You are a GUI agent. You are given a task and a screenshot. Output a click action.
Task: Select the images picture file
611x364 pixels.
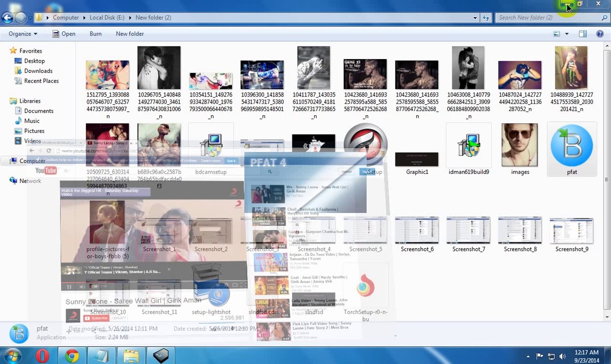tap(520, 150)
